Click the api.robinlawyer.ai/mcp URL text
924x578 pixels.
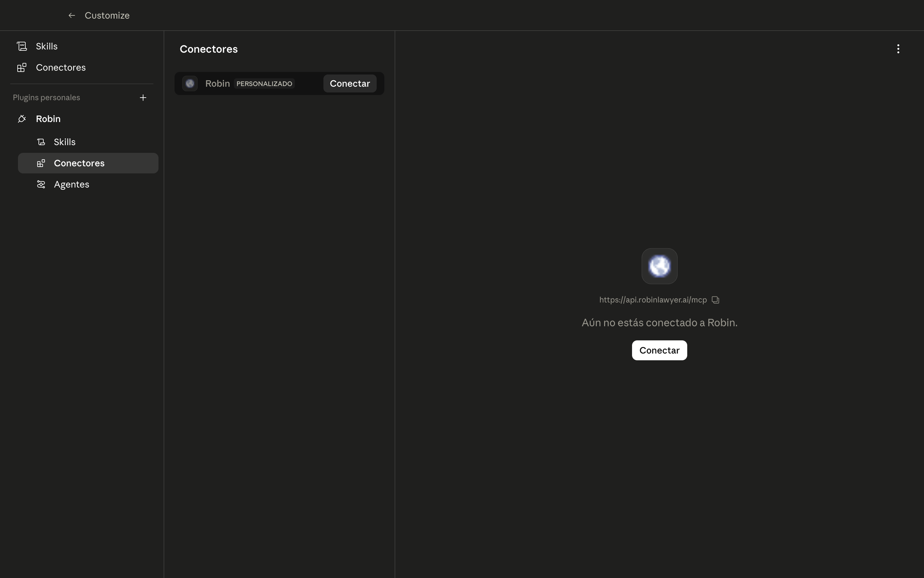pyautogui.click(x=653, y=300)
